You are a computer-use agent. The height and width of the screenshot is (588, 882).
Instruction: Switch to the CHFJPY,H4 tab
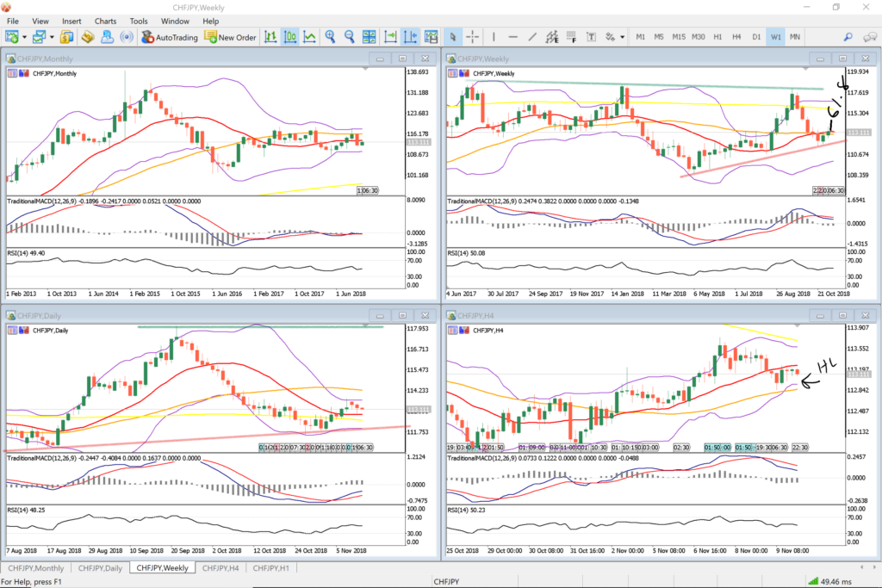220,568
